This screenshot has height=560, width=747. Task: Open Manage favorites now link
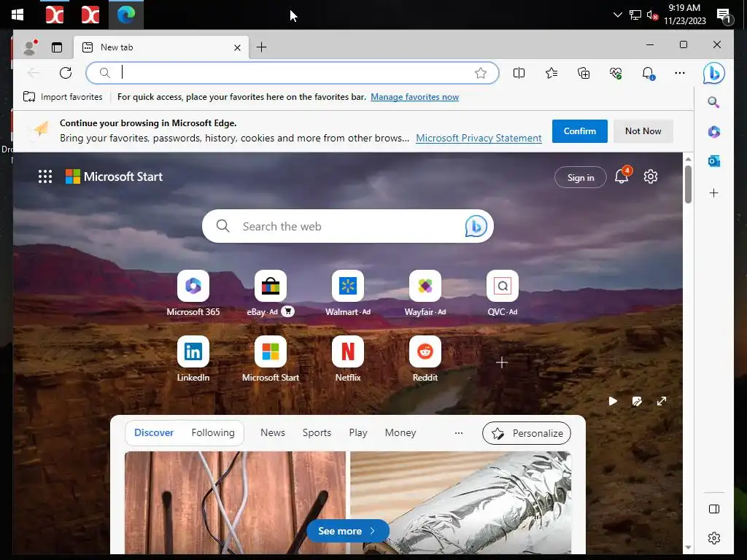coord(414,97)
